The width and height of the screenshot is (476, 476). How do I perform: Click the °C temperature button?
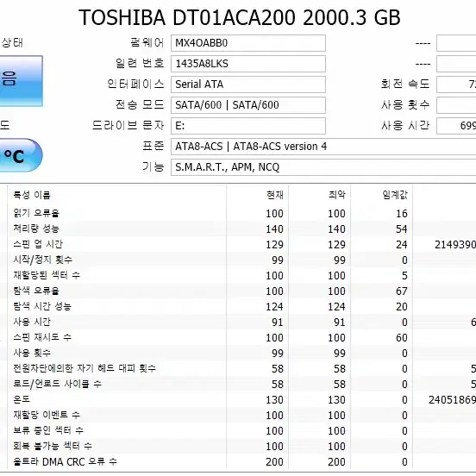(x=21, y=155)
